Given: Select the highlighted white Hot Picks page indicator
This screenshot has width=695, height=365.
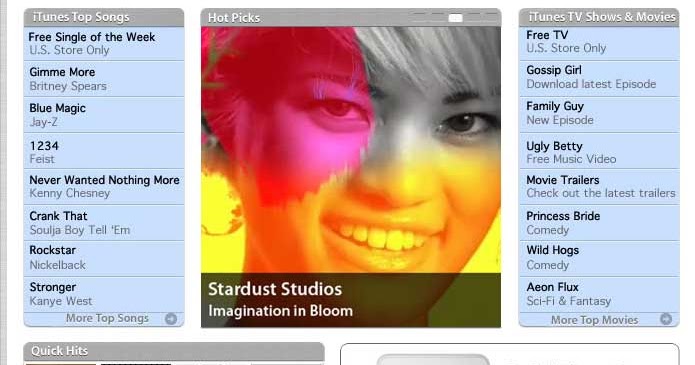Looking at the screenshot, I should click(455, 18).
